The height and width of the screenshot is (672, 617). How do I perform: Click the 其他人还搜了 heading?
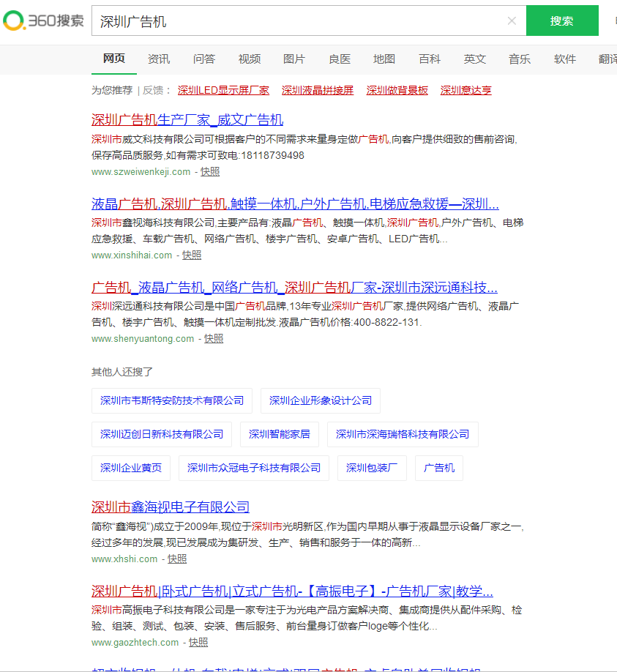tap(122, 372)
